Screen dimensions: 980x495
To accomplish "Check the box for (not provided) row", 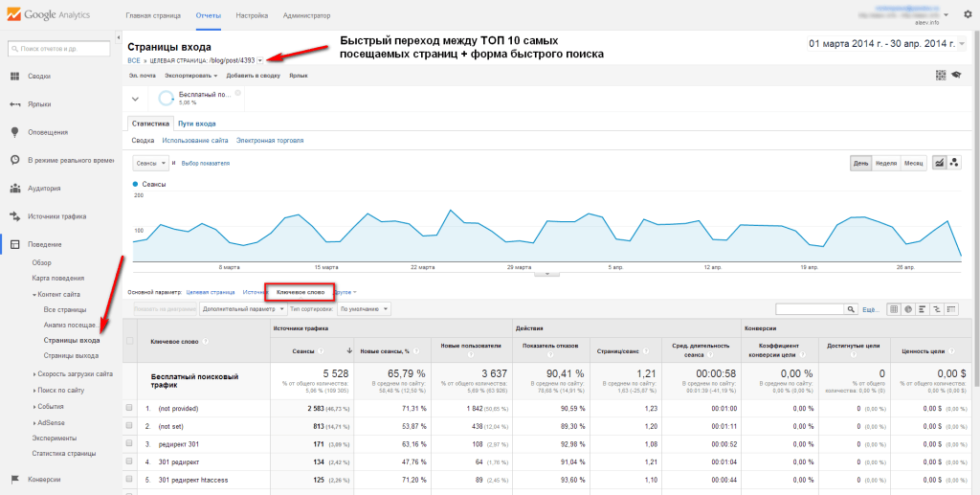I will 129,408.
